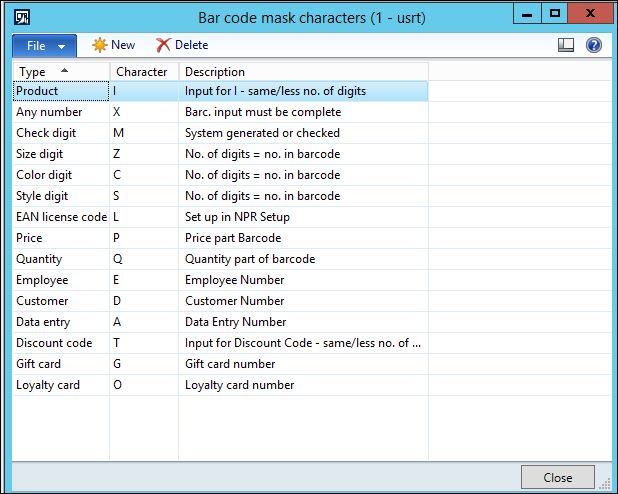Maximize the Bar code mask characters window
The image size is (618, 494).
point(554,13)
